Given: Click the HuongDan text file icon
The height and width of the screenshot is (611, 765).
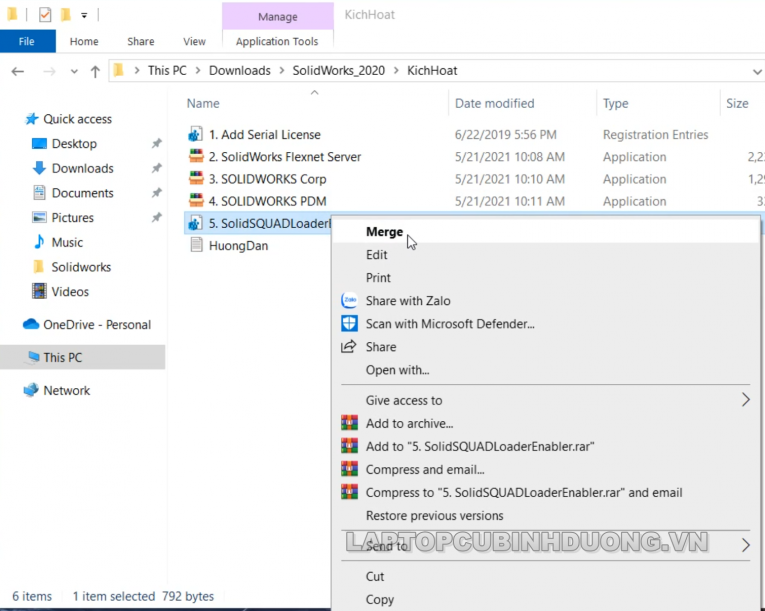Looking at the screenshot, I should tap(196, 245).
